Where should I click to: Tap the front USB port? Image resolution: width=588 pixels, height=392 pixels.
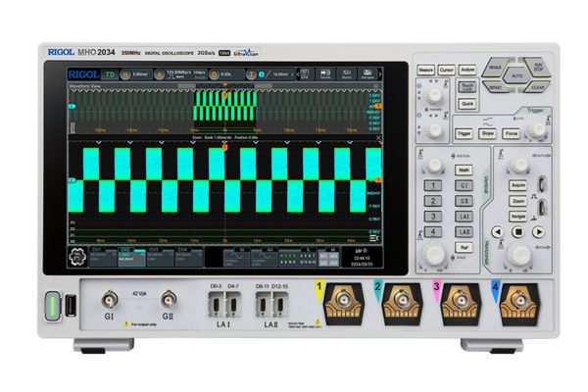[71, 306]
